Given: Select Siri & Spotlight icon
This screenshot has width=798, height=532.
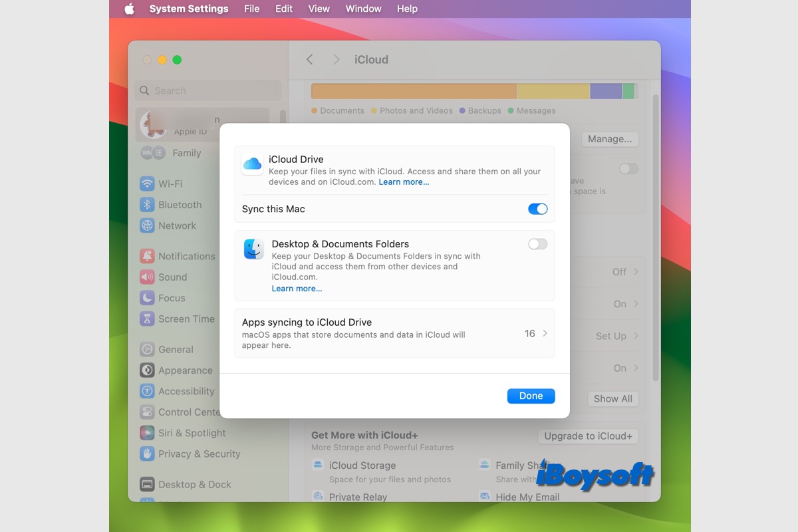Looking at the screenshot, I should pos(147,433).
